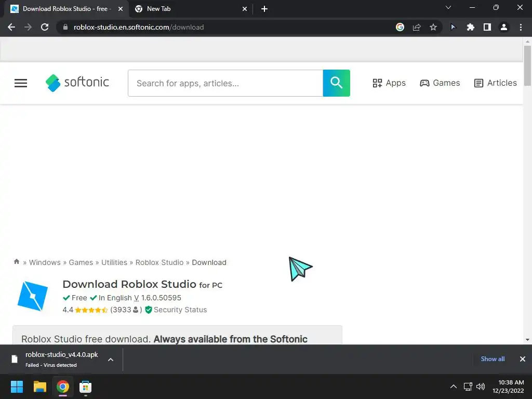
Task: Share this page via share icon
Action: (417, 27)
